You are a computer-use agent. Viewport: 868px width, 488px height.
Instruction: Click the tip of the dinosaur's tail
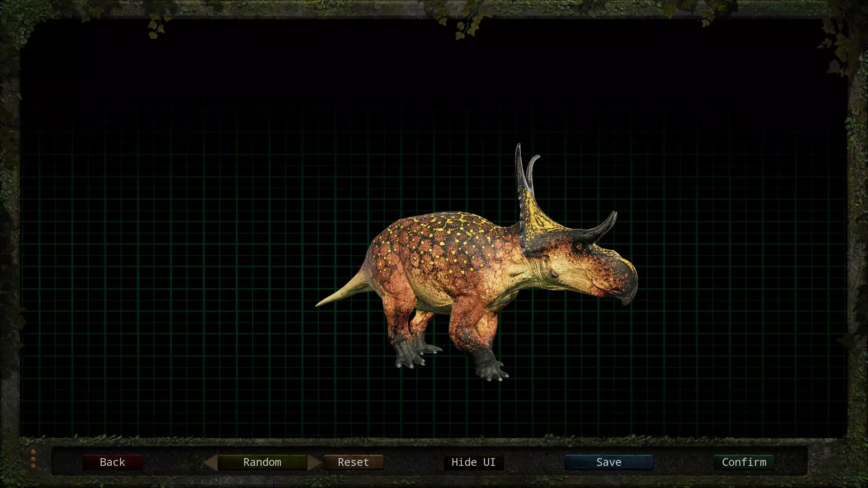coord(320,304)
